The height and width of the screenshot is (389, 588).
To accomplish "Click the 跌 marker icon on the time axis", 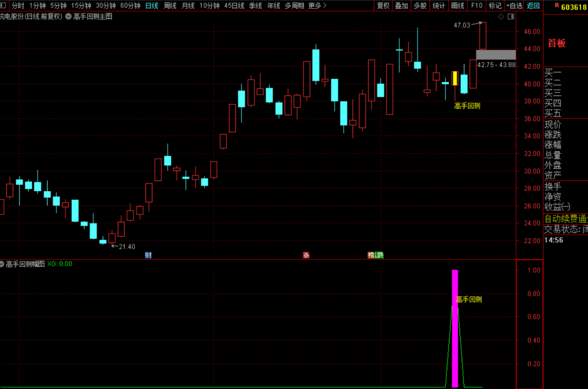I will tap(380, 255).
